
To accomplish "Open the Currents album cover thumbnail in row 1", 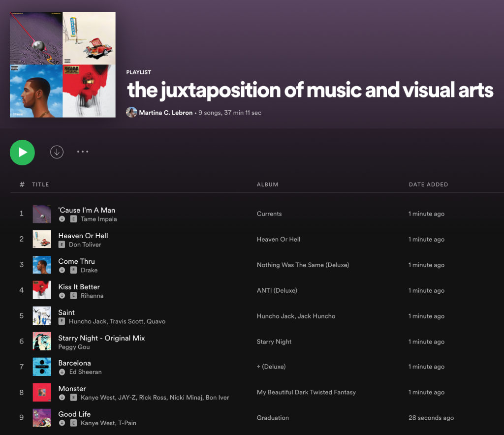I will pos(42,214).
